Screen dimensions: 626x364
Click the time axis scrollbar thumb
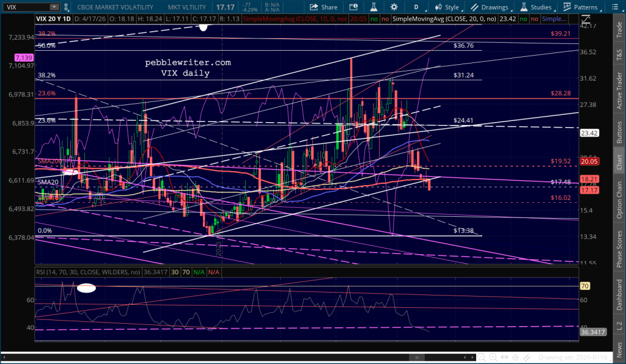(x=417, y=358)
